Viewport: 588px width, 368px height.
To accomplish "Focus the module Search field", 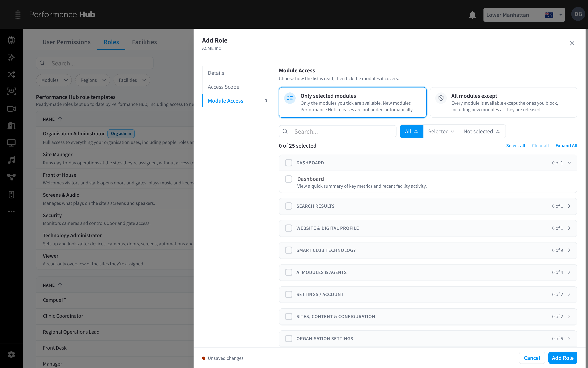I will pyautogui.click(x=337, y=131).
